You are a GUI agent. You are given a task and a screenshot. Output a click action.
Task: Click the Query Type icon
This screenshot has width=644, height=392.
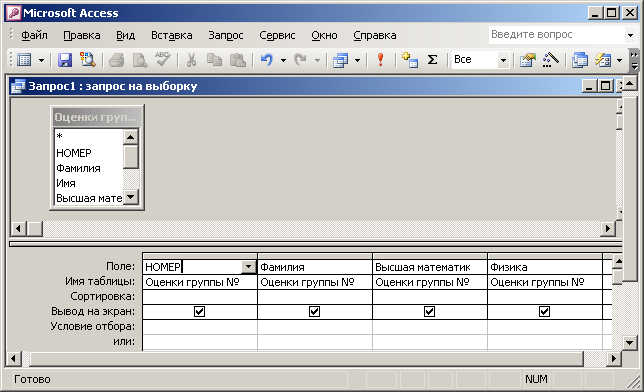click(340, 60)
